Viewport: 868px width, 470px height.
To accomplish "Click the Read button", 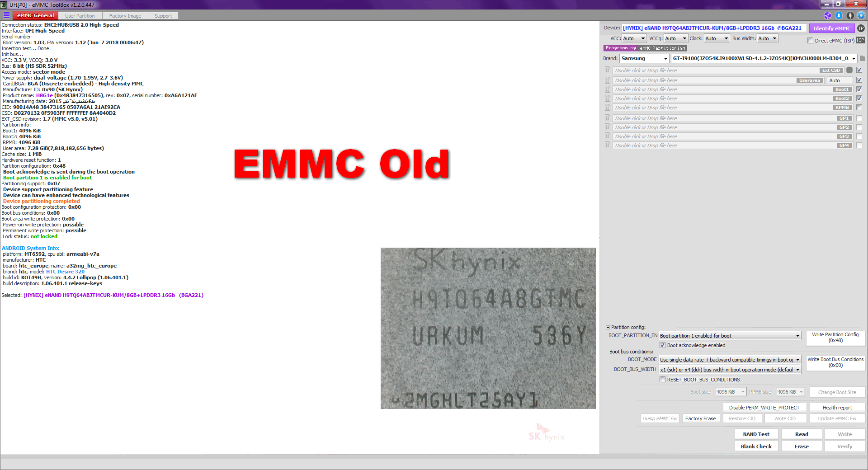I will (802, 434).
